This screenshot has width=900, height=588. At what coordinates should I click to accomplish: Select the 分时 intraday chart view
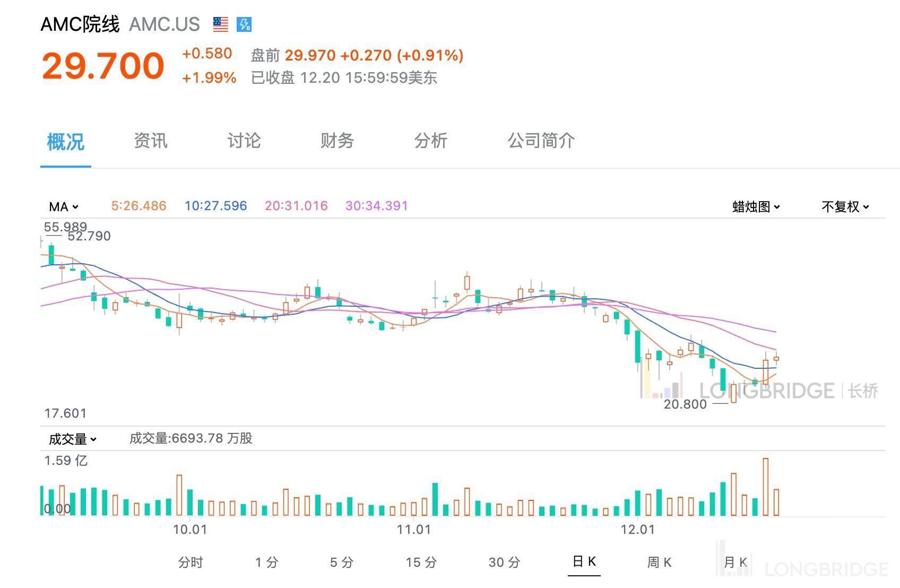point(190,562)
